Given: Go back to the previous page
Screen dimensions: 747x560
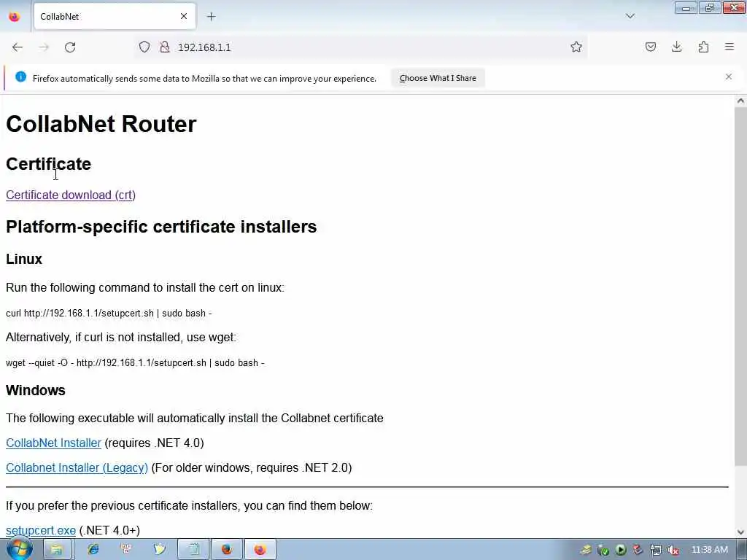Looking at the screenshot, I should 18,47.
